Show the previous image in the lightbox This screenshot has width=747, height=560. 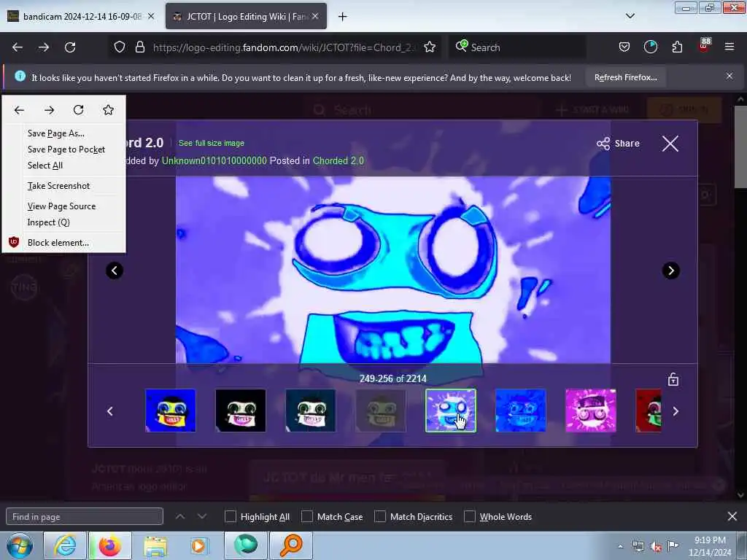click(x=115, y=271)
